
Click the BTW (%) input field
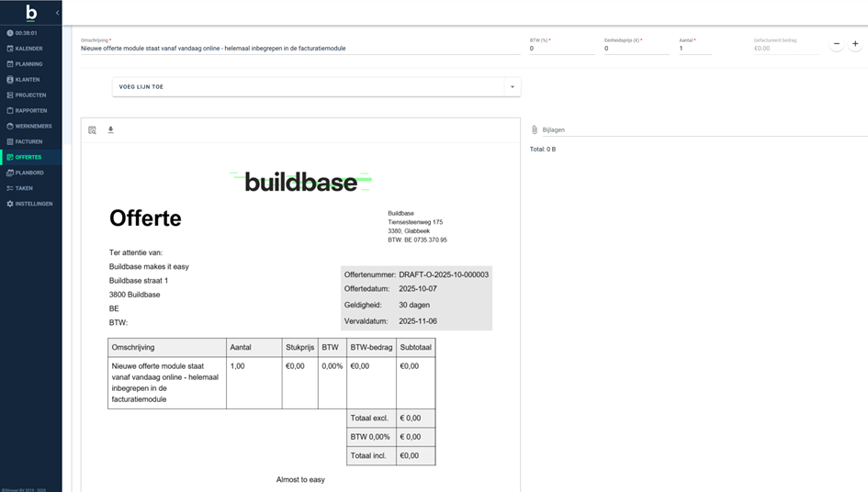point(560,49)
